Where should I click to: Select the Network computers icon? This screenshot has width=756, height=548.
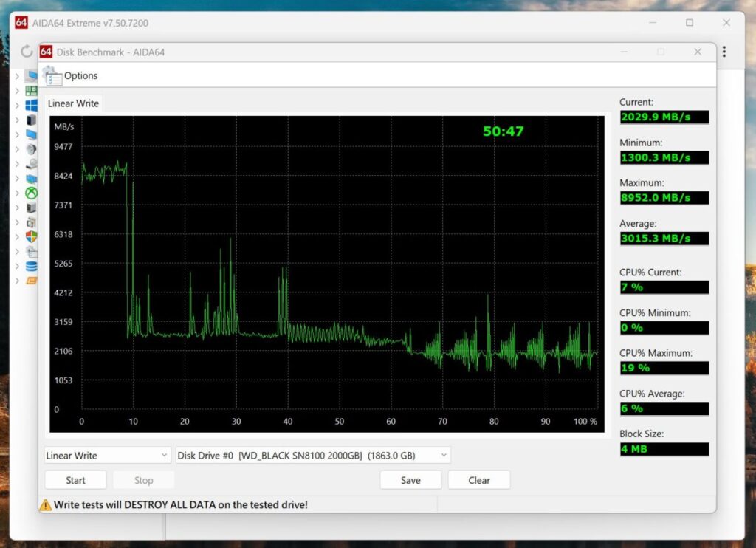click(31, 179)
